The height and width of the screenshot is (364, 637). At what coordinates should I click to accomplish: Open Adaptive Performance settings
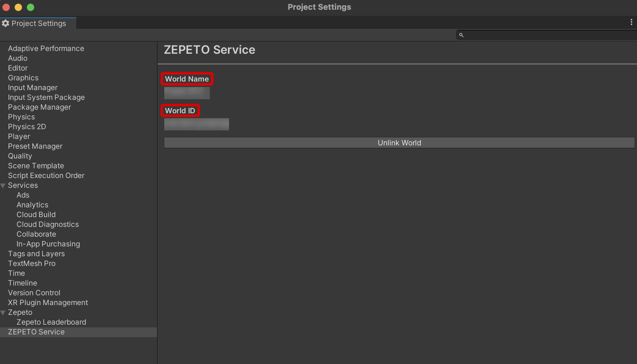click(46, 48)
